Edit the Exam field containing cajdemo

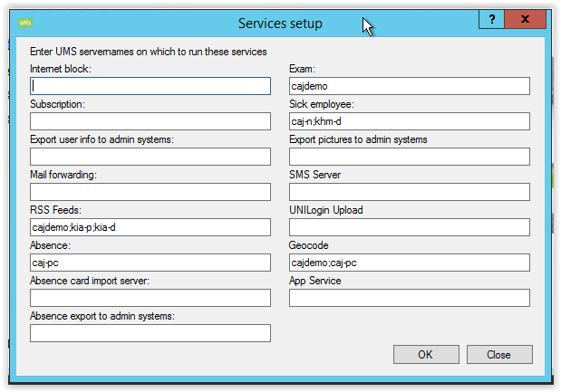tap(409, 86)
